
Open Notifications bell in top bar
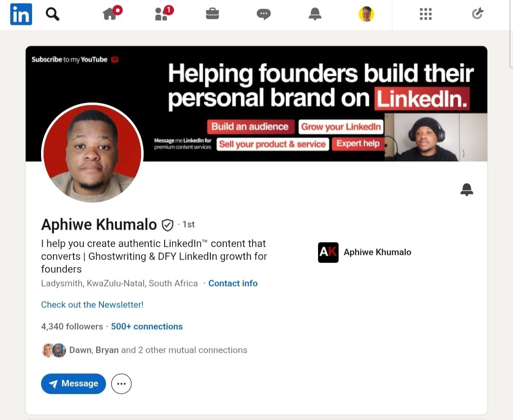point(315,14)
